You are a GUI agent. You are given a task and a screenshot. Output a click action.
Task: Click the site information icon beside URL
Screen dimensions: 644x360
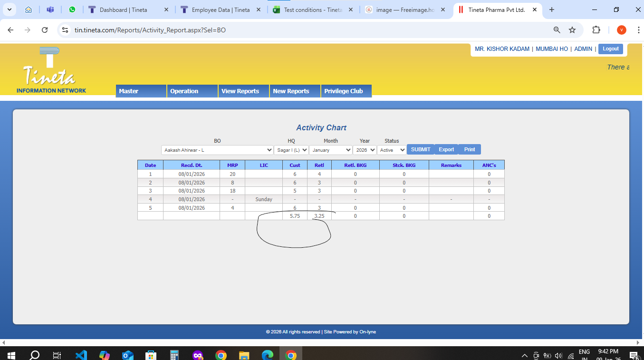(x=66, y=30)
